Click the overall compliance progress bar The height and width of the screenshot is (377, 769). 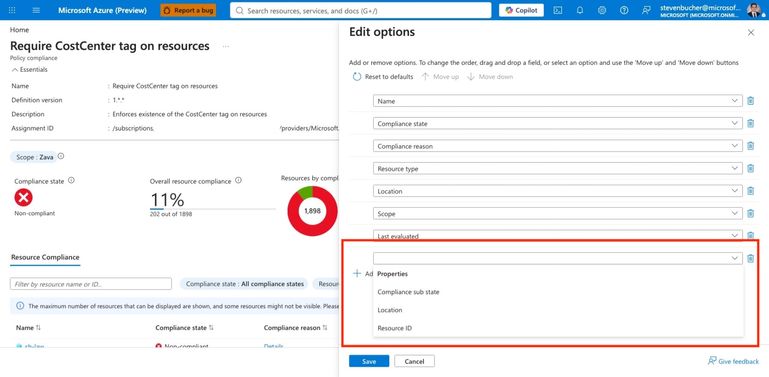point(212,209)
